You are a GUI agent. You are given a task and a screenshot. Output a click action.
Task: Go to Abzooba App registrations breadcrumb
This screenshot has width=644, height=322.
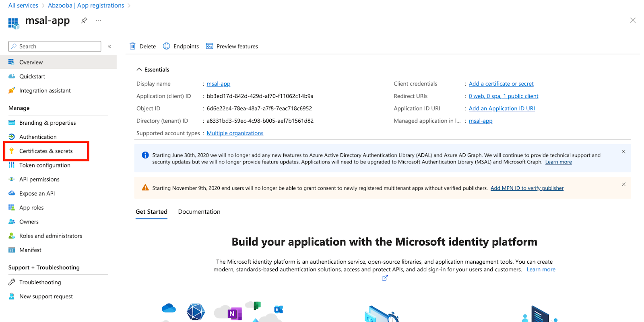click(x=86, y=5)
